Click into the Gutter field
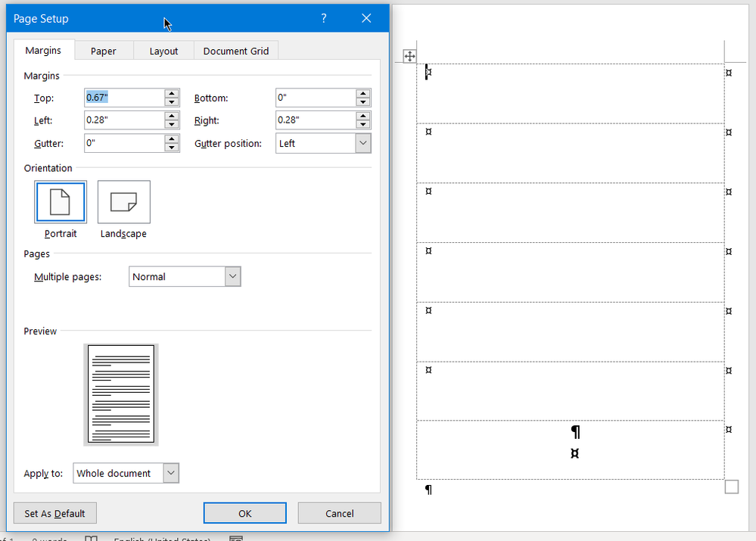756x541 pixels. click(x=124, y=143)
